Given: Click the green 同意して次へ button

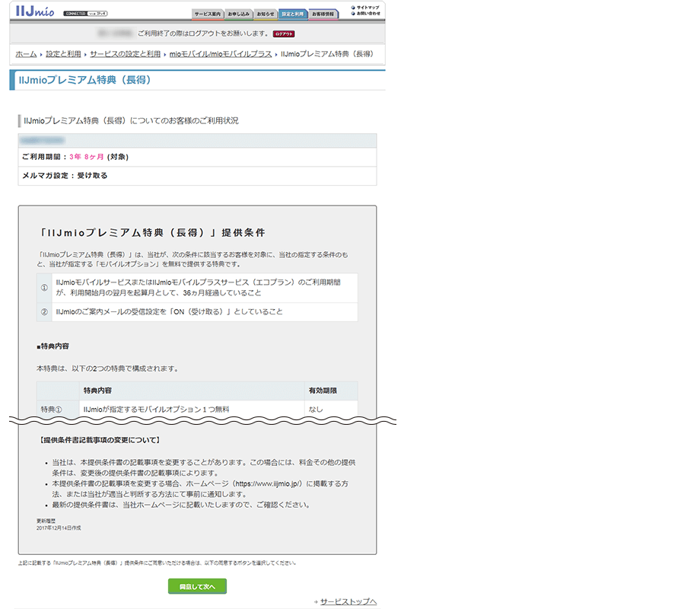Looking at the screenshot, I should pyautogui.click(x=197, y=586).
